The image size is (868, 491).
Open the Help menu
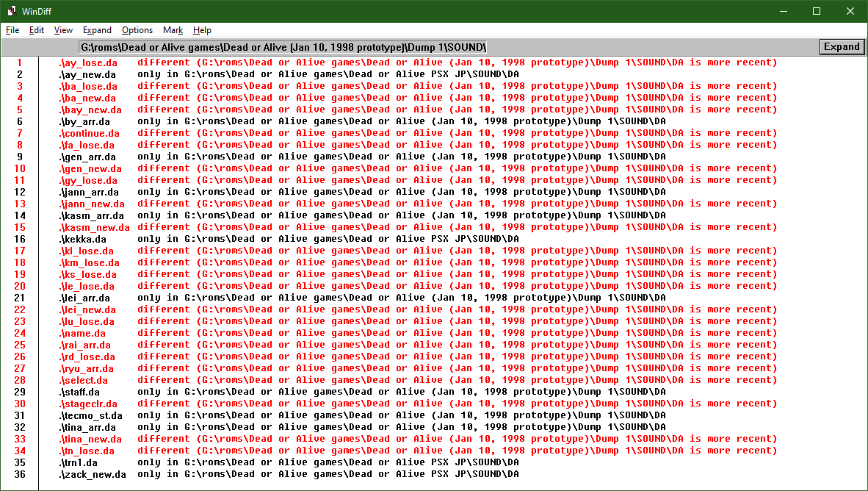tap(202, 30)
